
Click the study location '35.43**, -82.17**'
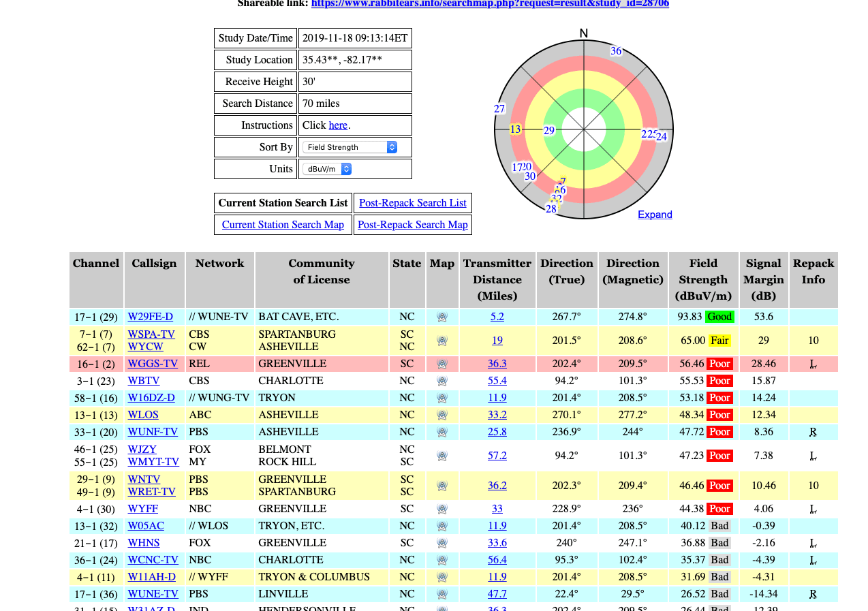tap(342, 60)
